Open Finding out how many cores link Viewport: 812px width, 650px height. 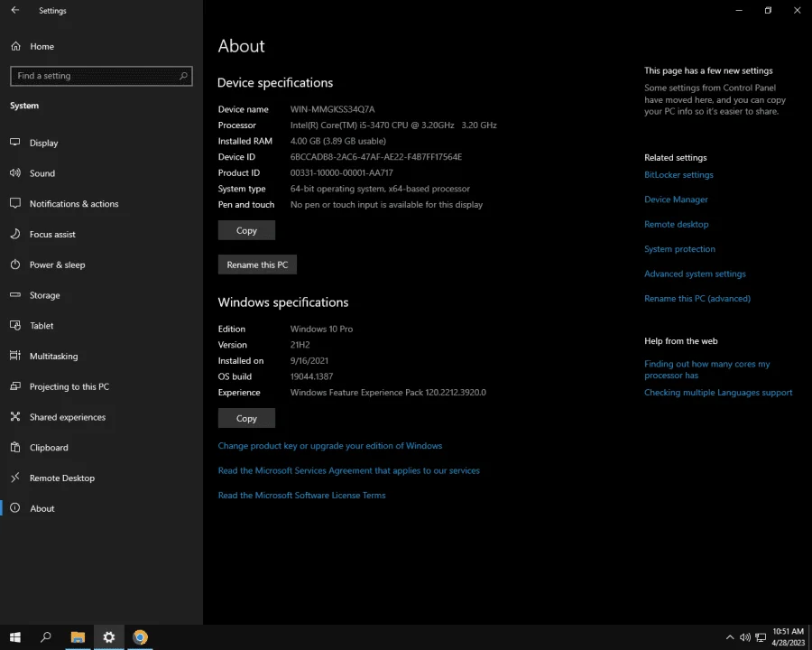pyautogui.click(x=706, y=369)
